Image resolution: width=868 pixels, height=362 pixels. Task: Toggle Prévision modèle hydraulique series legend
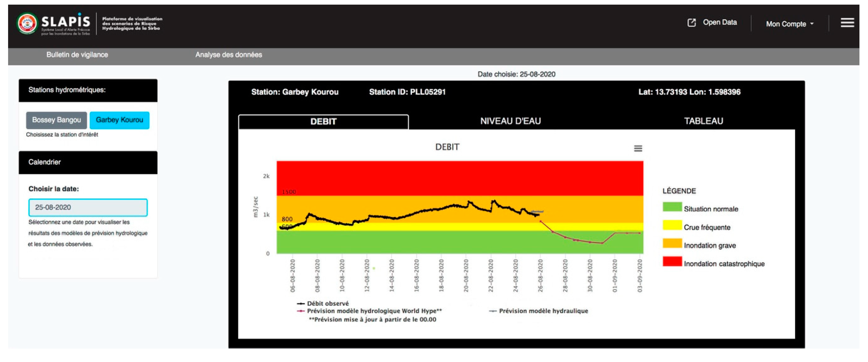point(538,311)
